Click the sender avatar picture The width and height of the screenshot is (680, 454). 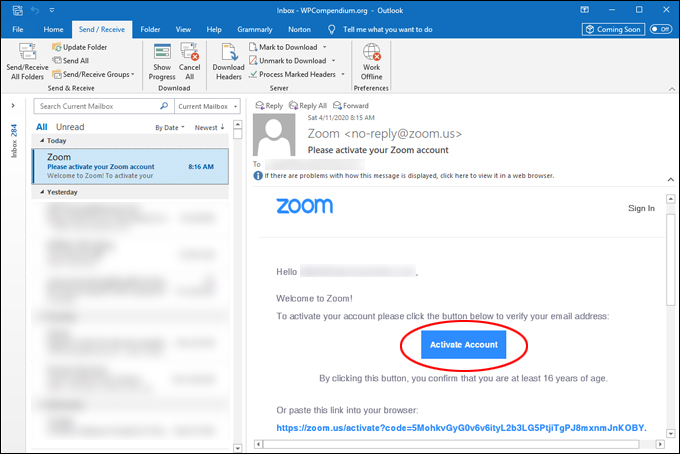(274, 135)
